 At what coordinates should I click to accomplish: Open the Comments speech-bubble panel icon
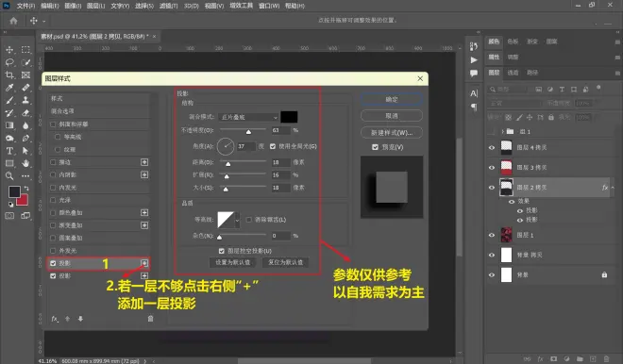click(474, 73)
